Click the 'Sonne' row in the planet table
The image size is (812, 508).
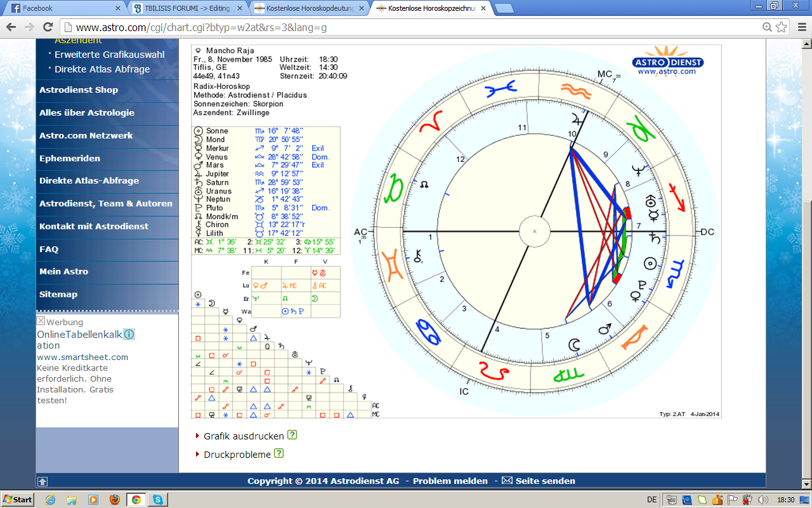(x=266, y=131)
